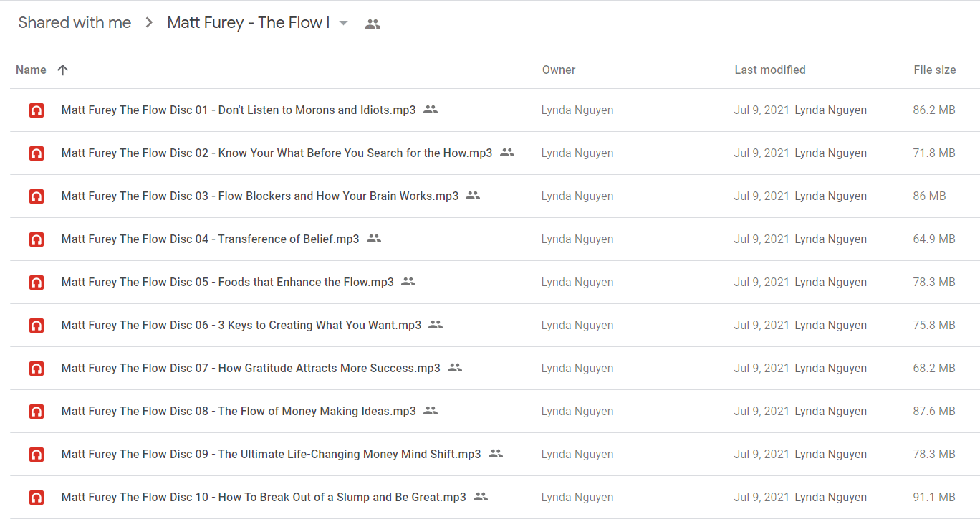Sort files by the Name column
Image resolution: width=980 pixels, height=522 pixels.
31,70
